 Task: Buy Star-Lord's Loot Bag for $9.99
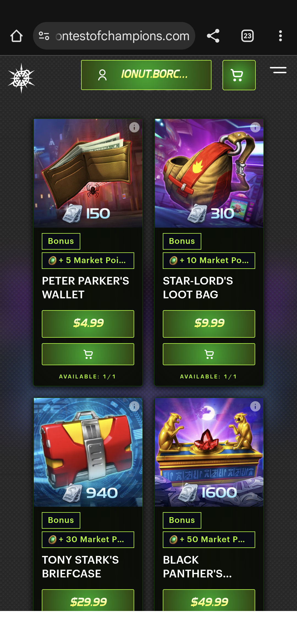pyautogui.click(x=209, y=324)
